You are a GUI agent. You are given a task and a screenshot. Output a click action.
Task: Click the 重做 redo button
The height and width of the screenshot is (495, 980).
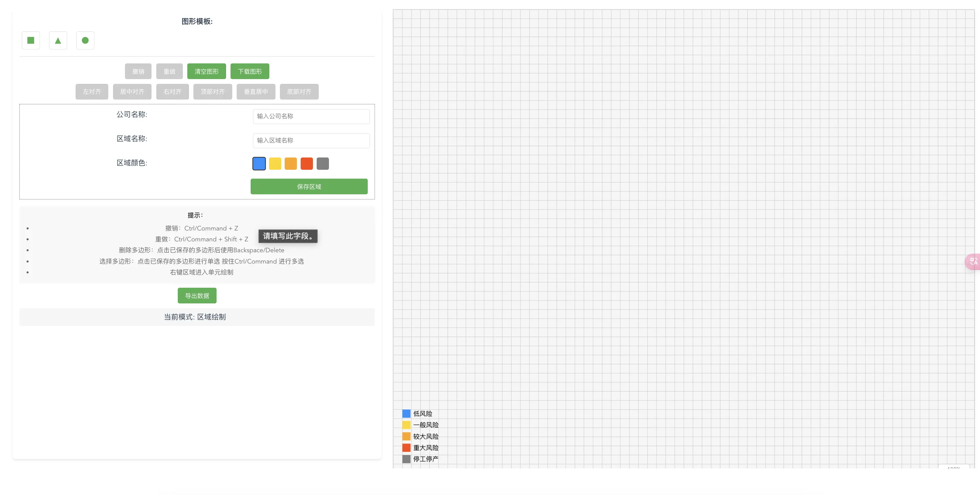click(169, 71)
